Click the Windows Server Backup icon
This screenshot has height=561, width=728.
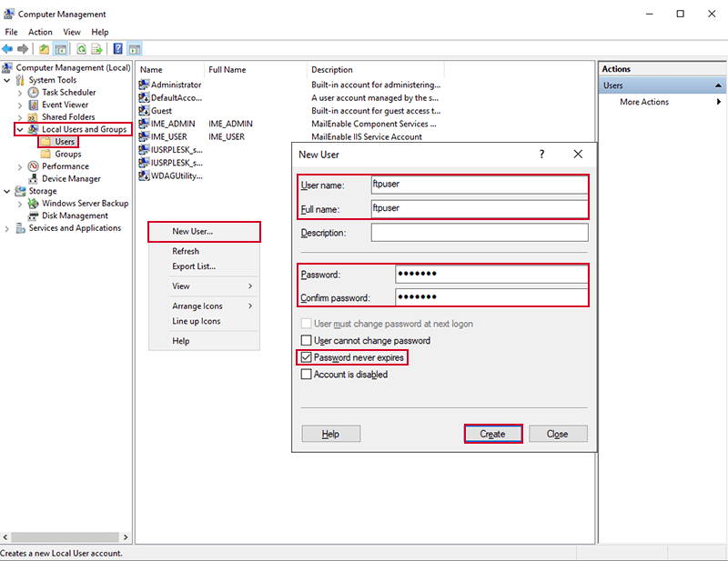click(33, 204)
